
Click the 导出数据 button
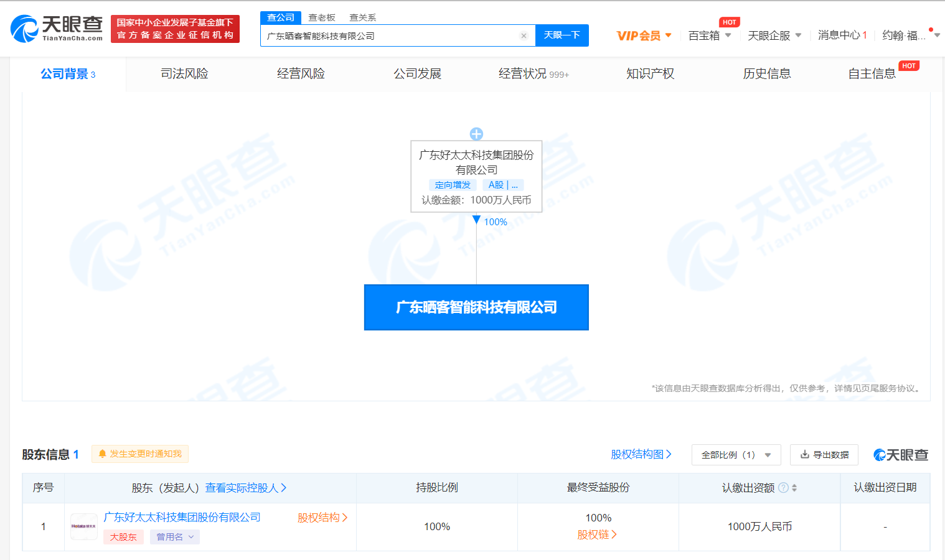[x=824, y=455]
